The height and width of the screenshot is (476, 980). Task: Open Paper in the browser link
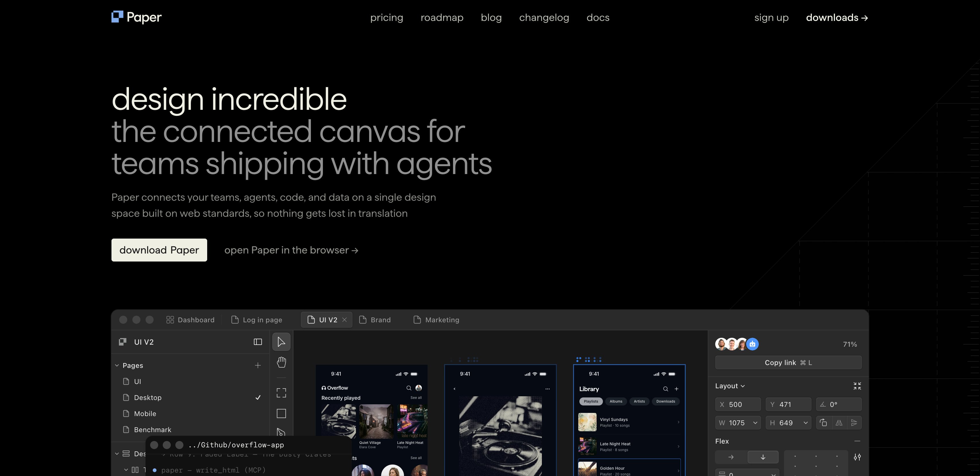point(291,250)
